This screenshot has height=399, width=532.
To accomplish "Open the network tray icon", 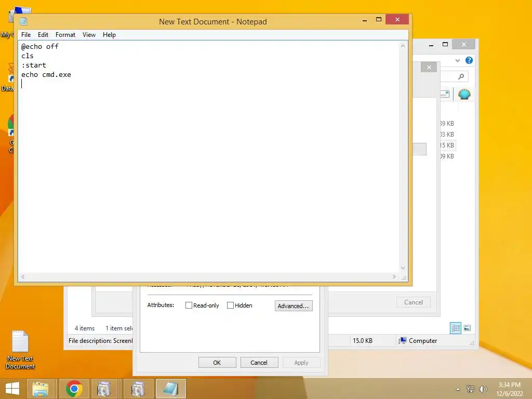I will [x=471, y=389].
